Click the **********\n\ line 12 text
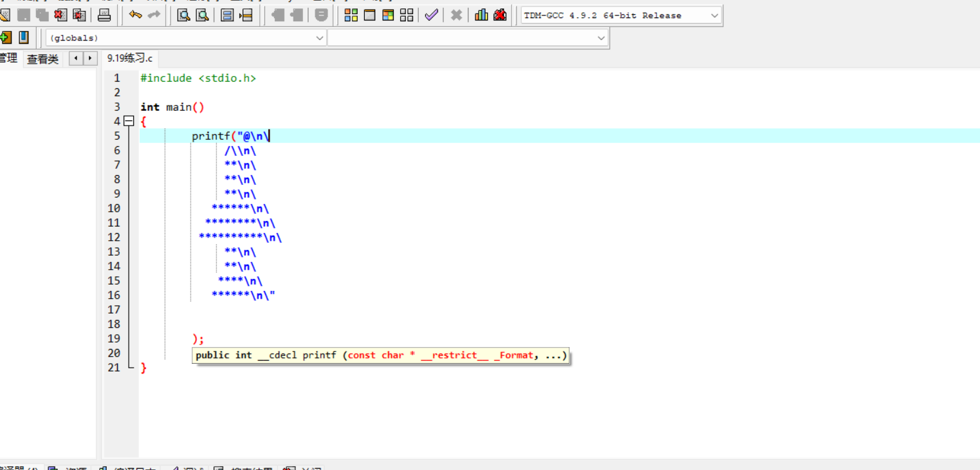Viewport: 980px width, 470px height. pos(240,238)
